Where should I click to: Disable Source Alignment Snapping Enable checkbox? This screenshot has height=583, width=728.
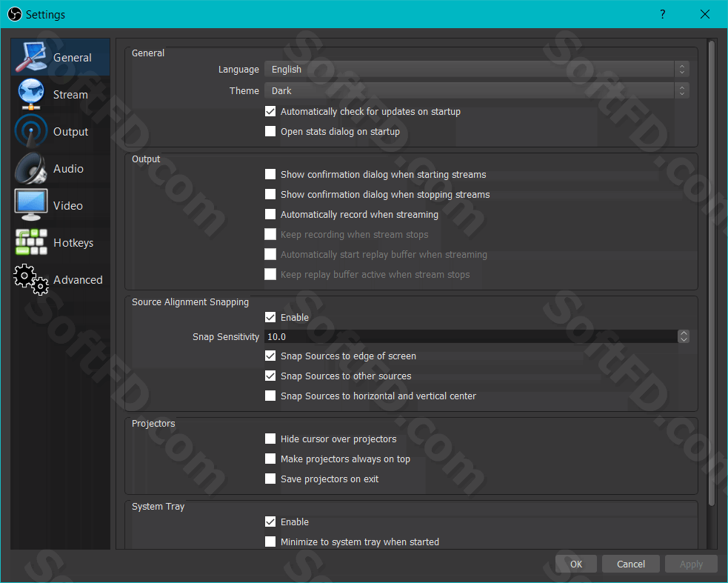(x=270, y=317)
